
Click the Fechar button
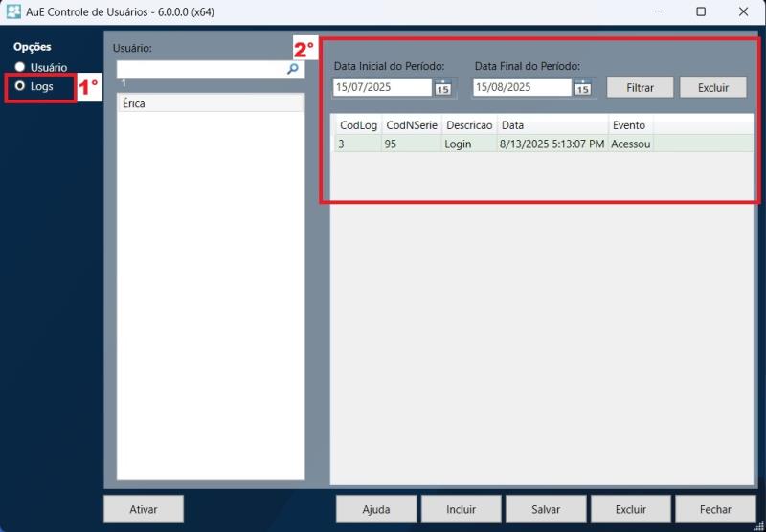[x=715, y=509]
